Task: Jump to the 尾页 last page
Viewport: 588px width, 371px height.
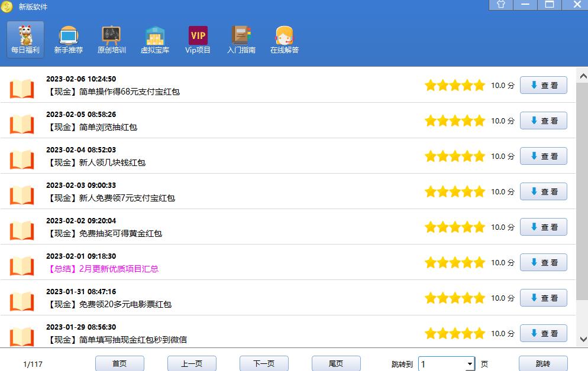Action: point(336,364)
